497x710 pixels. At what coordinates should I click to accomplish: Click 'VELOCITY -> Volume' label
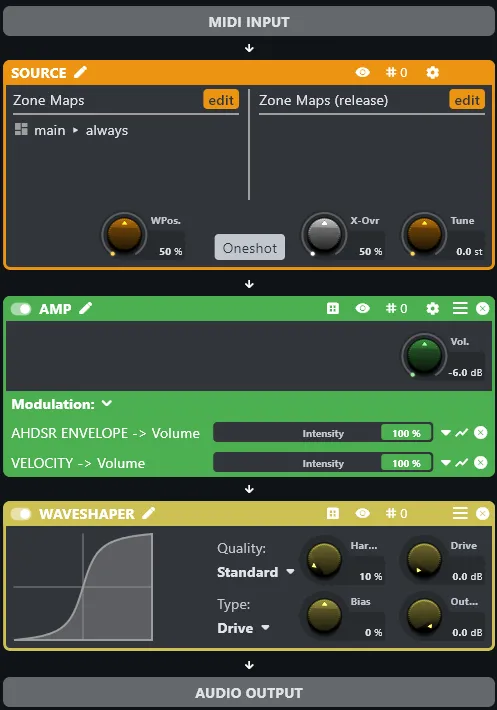pos(78,463)
